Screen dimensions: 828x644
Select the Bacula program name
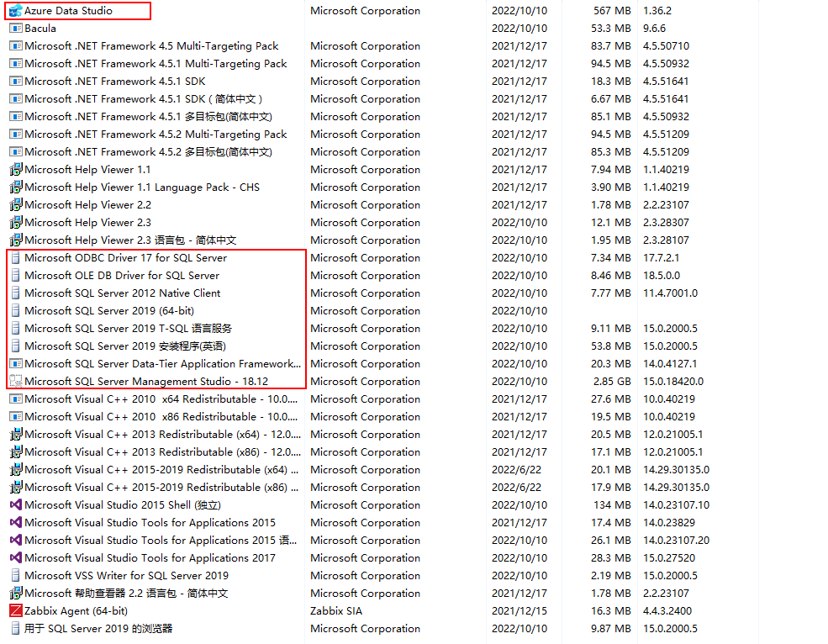40,29
